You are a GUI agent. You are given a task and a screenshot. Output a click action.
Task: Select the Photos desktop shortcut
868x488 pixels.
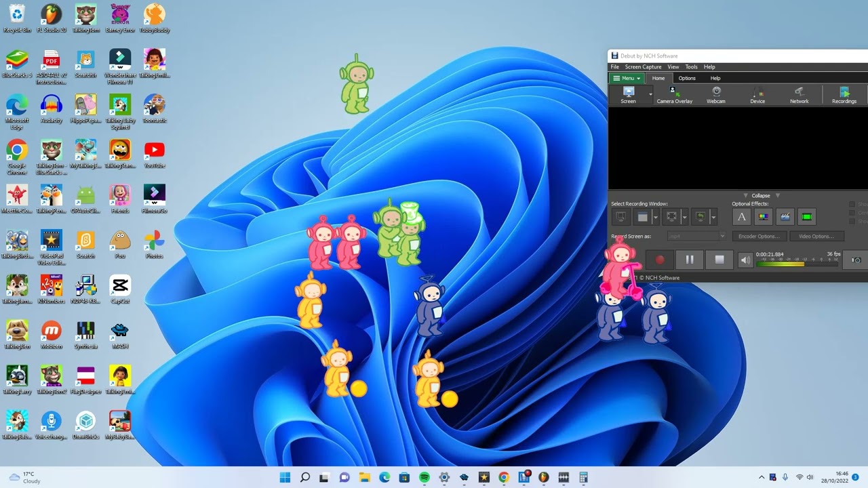pyautogui.click(x=154, y=244)
